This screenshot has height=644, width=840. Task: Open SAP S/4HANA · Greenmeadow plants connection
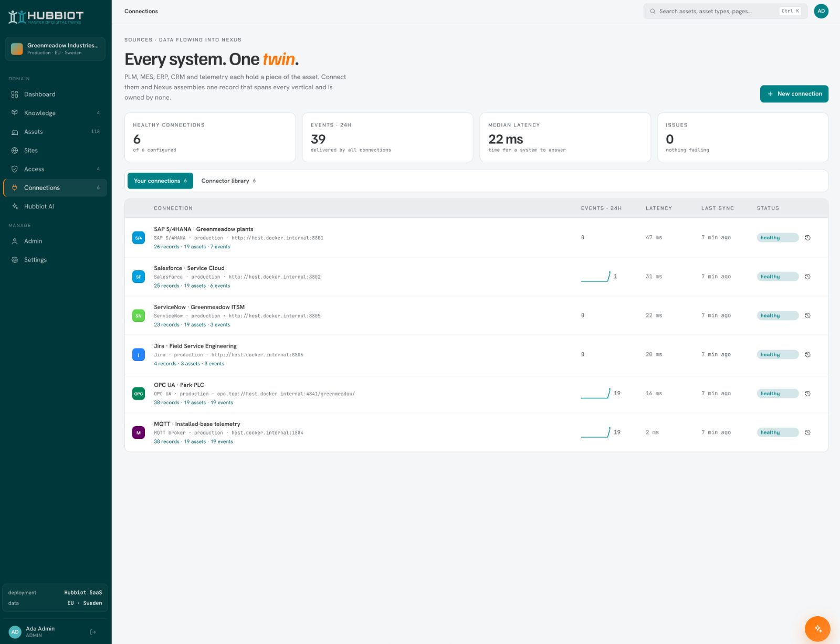(203, 229)
